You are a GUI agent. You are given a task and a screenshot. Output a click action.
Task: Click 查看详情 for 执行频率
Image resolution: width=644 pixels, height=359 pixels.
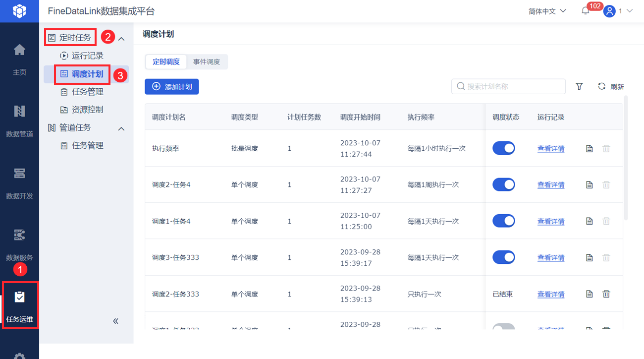tap(551, 148)
